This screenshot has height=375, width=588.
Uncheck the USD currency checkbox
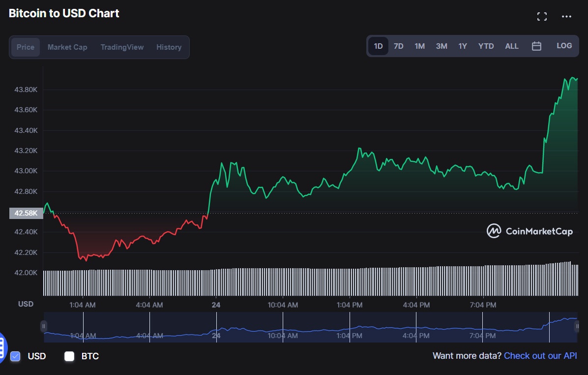[15, 356]
